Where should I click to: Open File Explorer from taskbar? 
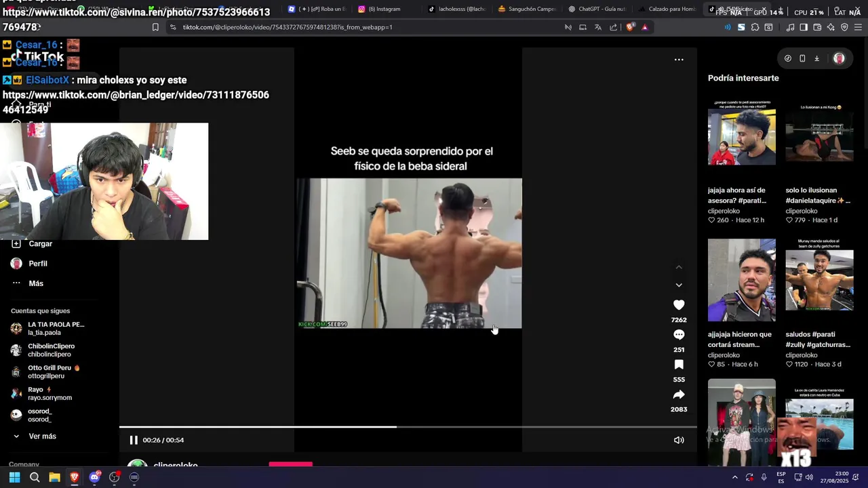[x=54, y=477]
